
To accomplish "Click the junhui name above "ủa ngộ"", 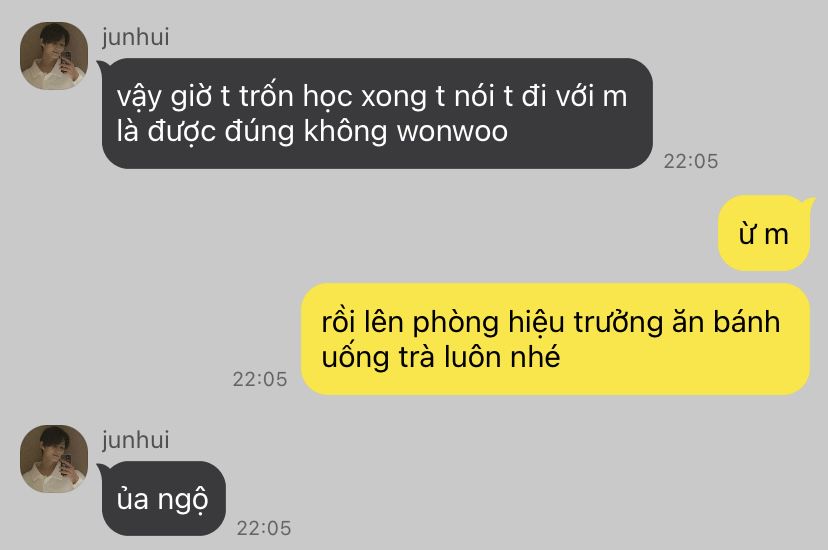I will 136,440.
